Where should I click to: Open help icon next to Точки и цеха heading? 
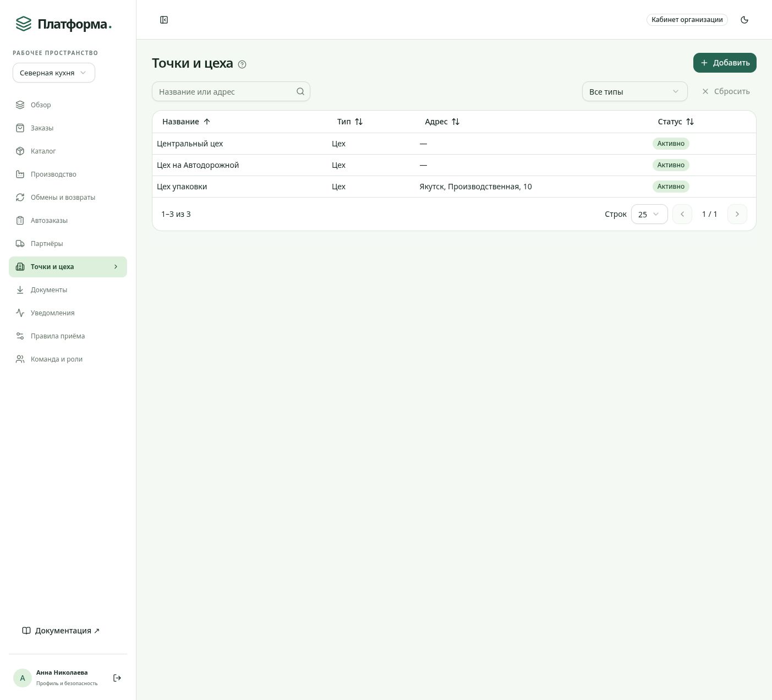242,64
